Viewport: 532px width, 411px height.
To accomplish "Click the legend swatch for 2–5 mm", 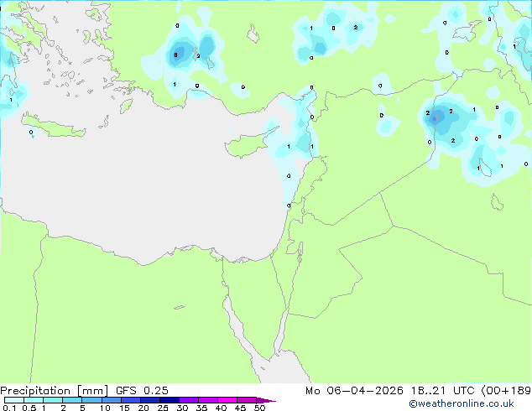I will tap(72, 400).
